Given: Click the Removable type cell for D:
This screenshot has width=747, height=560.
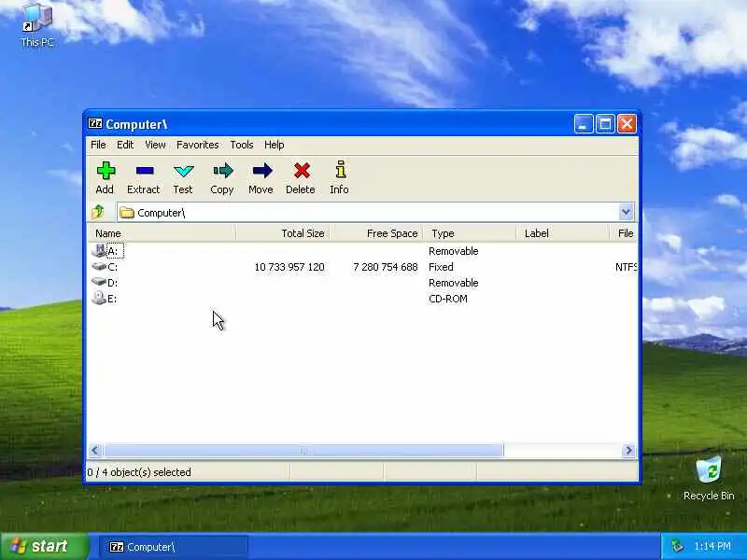Looking at the screenshot, I should pos(453,283).
